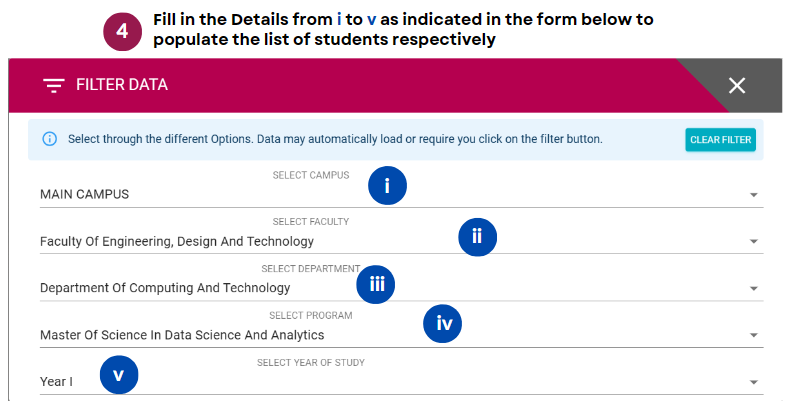Image resolution: width=788 pixels, height=410 pixels.
Task: Expand the Select Program dropdown arrow
Action: (x=753, y=335)
